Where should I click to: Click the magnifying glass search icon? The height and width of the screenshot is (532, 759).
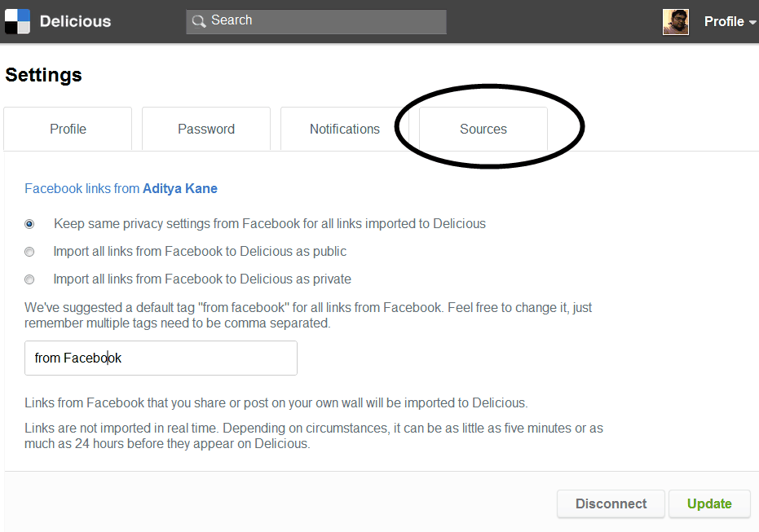point(198,21)
